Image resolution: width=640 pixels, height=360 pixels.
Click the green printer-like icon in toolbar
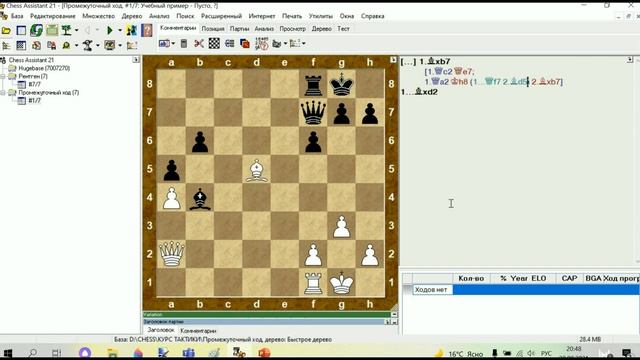(x=52, y=30)
